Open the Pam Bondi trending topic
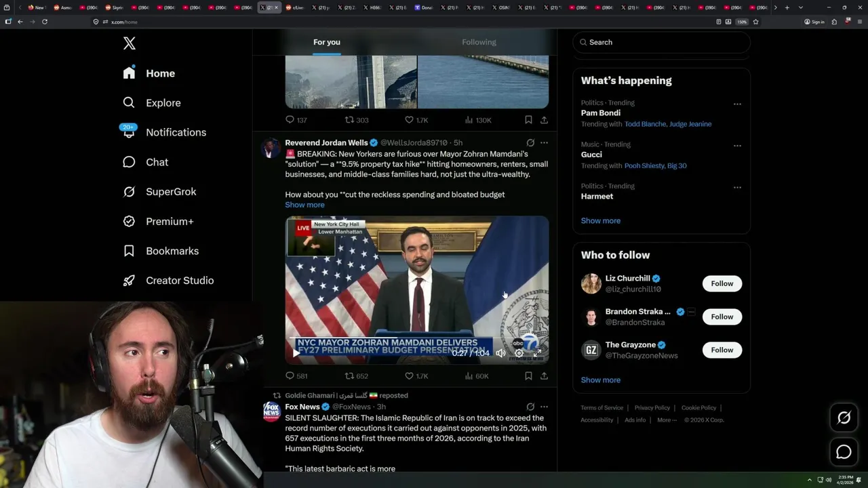Image resolution: width=868 pixels, height=488 pixels. click(x=601, y=113)
